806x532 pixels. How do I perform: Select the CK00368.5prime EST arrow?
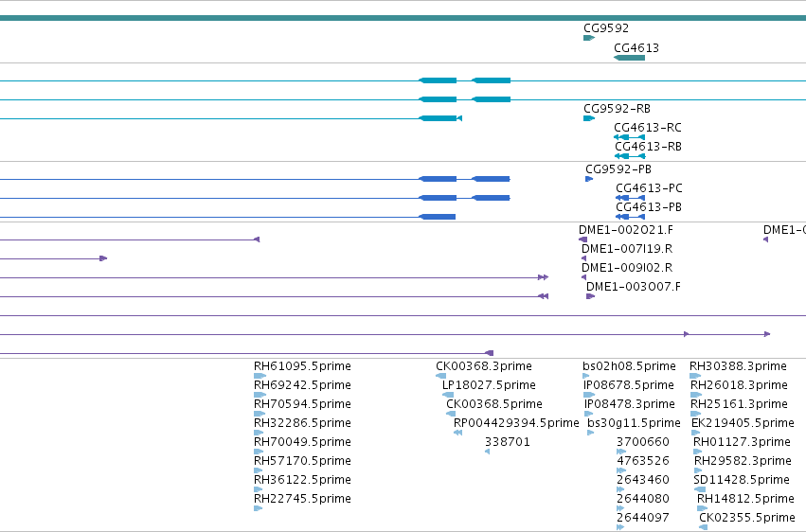(x=451, y=414)
